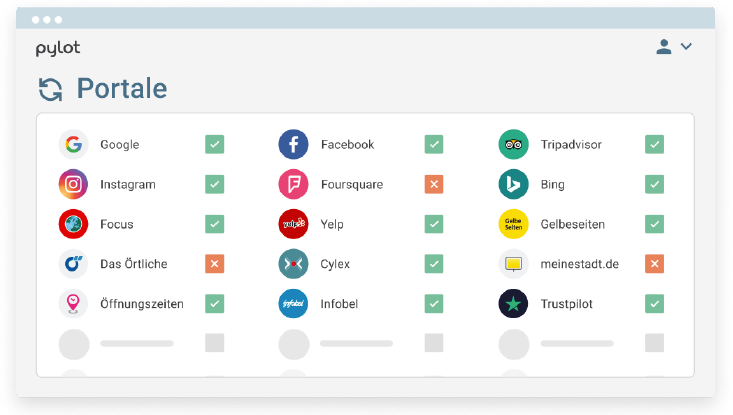Select the Facebook portal icon

pos(293,145)
